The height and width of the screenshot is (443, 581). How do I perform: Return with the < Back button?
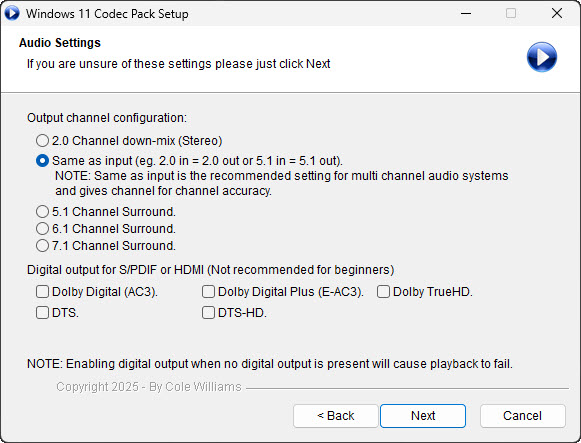click(x=336, y=416)
